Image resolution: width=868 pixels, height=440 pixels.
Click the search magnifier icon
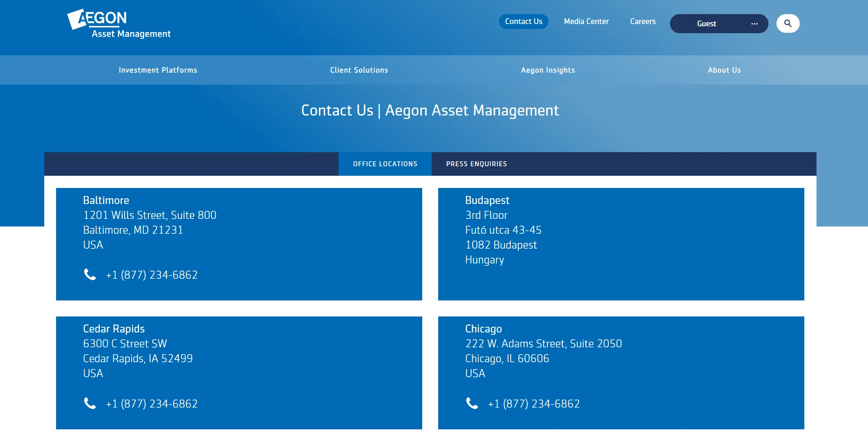[788, 24]
